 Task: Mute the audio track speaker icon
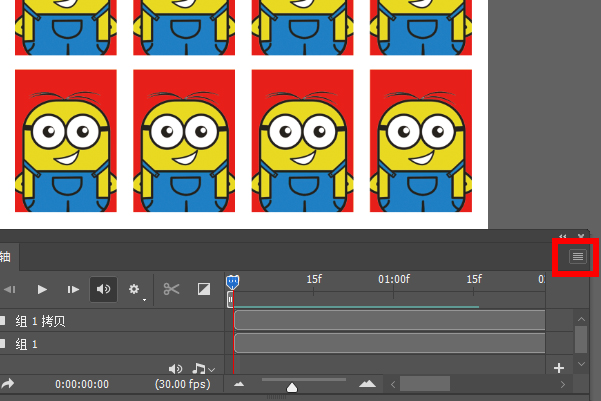(x=175, y=369)
